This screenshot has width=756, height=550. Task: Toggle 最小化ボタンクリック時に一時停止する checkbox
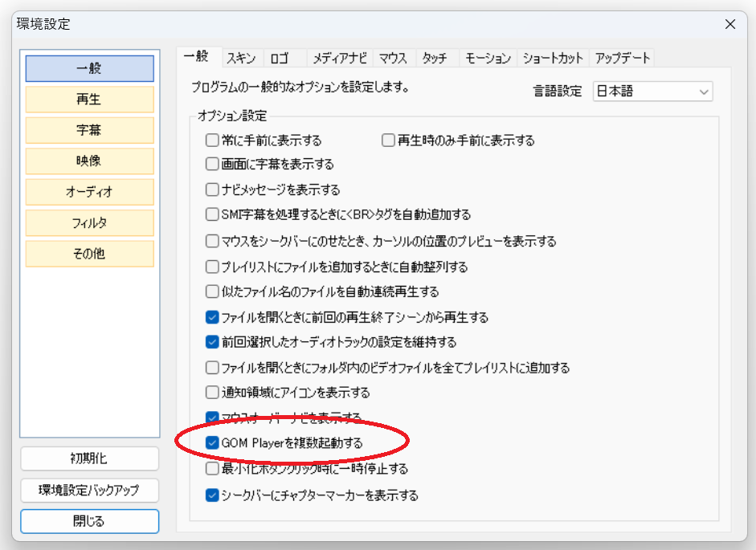tap(212, 468)
